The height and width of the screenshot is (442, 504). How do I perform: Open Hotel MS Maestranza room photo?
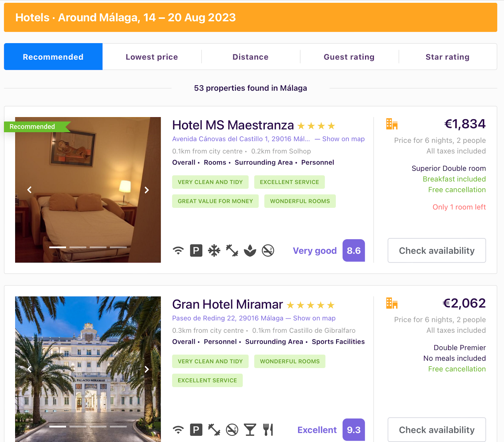click(88, 190)
